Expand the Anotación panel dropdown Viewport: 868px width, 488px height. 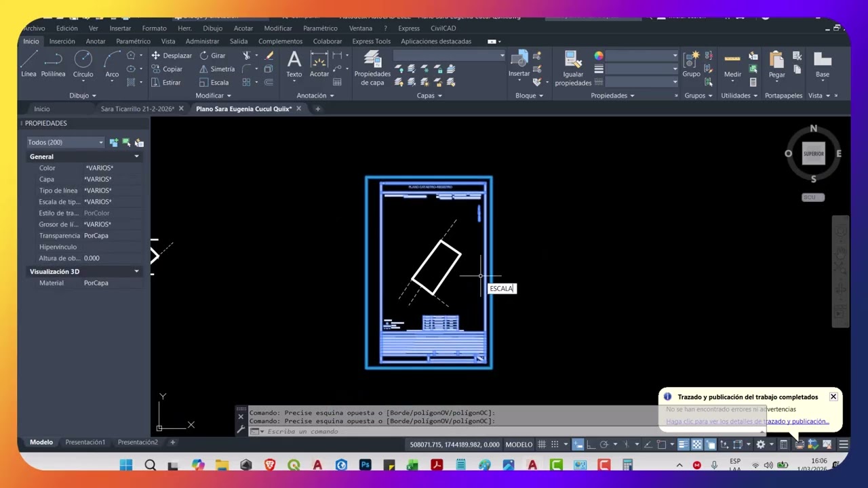pos(315,96)
